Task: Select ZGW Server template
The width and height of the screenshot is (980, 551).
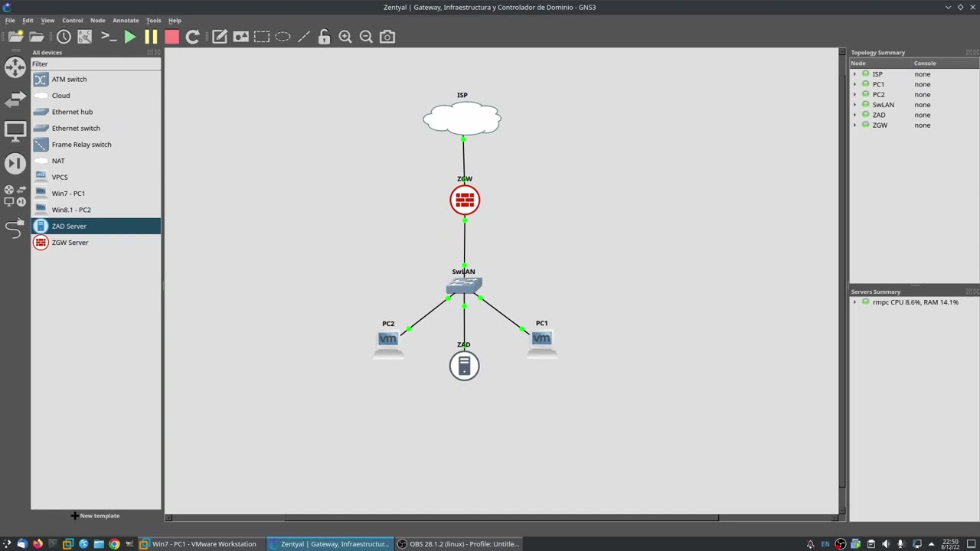Action: click(96, 243)
